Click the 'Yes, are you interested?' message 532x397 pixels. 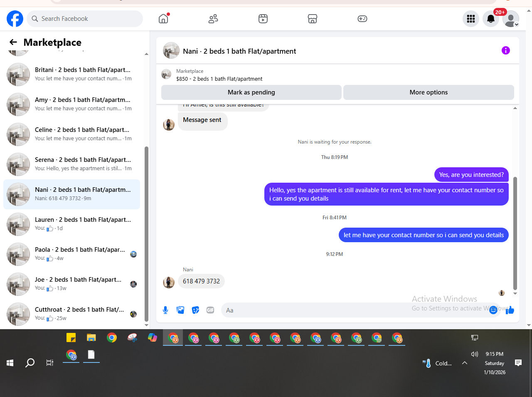[471, 175]
